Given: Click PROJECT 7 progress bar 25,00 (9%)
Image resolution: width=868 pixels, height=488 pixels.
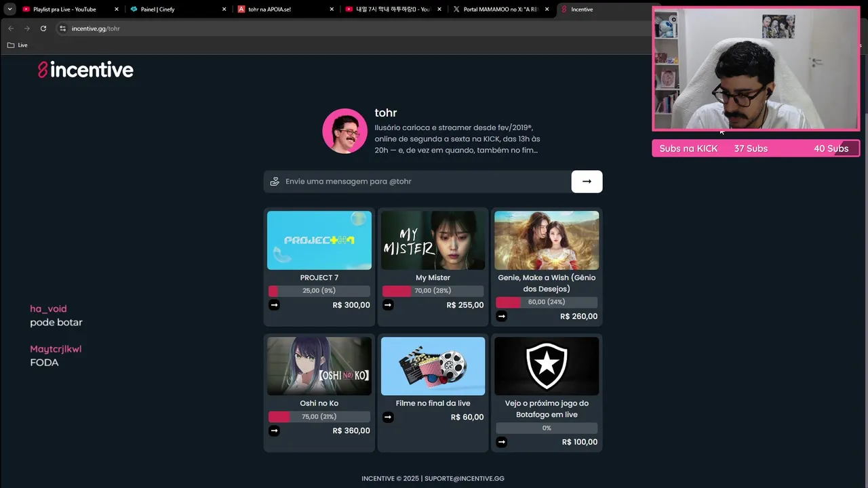Looking at the screenshot, I should click(x=319, y=291).
